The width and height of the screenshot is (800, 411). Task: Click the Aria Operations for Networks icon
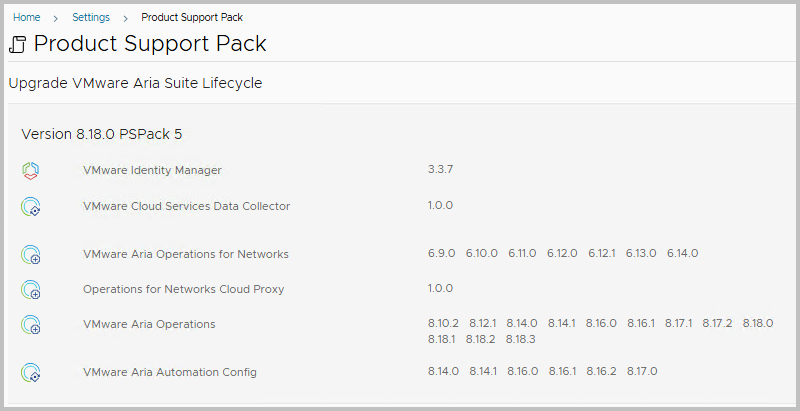31,254
